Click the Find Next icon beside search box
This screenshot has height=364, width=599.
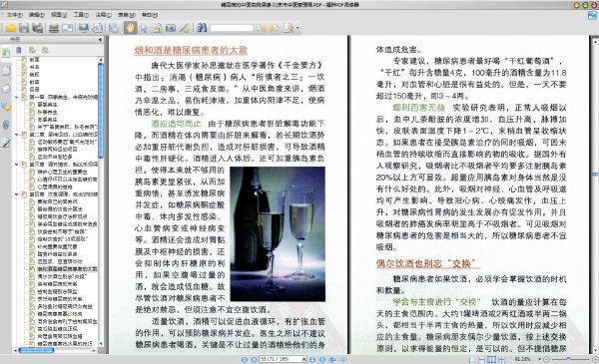pyautogui.click(x=274, y=28)
